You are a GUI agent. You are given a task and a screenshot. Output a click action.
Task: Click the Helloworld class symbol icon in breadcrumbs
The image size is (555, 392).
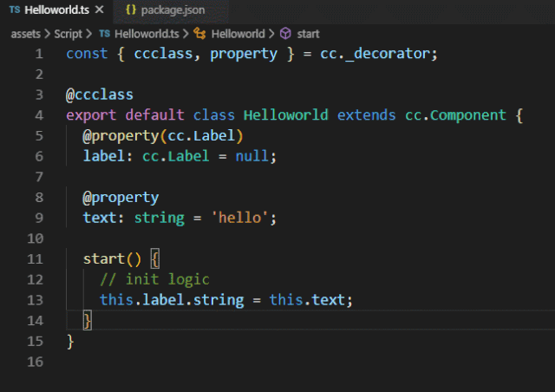200,34
